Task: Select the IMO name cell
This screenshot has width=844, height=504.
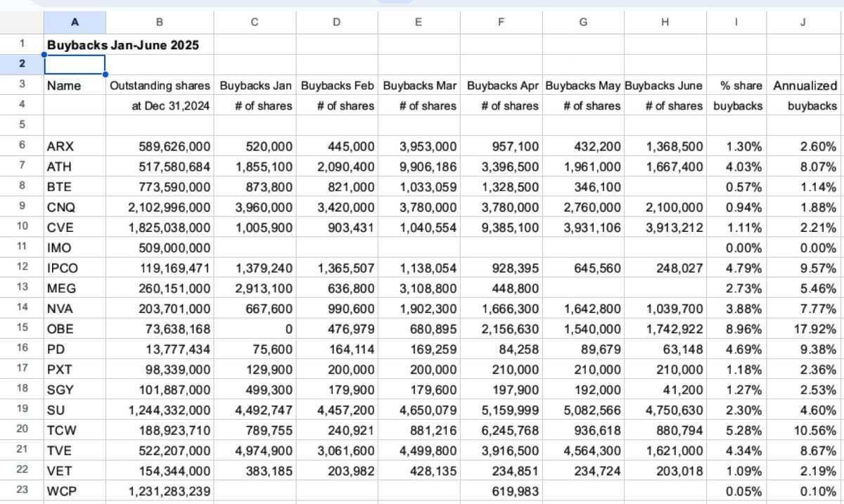Action: click(x=75, y=247)
